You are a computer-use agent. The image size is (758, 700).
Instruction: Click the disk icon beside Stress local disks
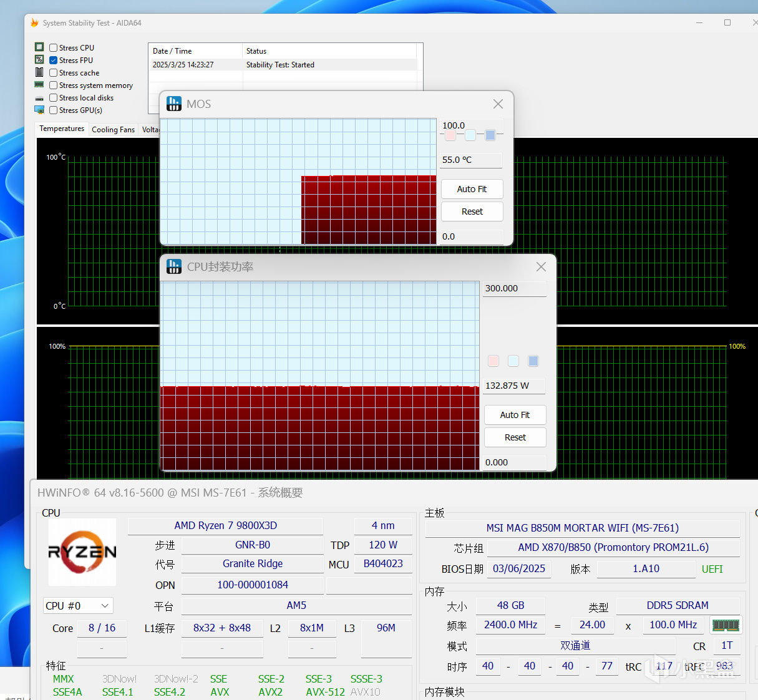click(39, 98)
